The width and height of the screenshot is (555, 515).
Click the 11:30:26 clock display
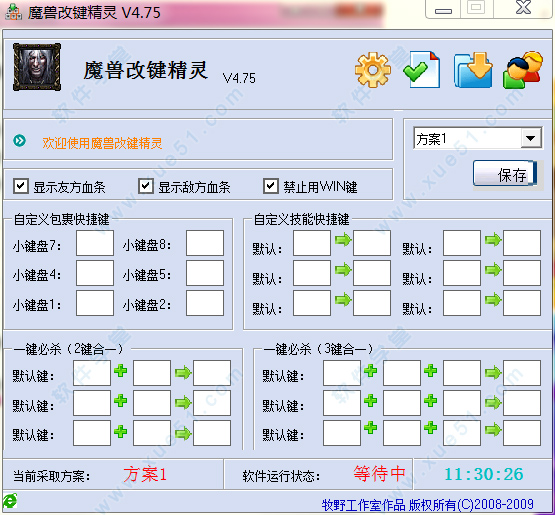484,474
